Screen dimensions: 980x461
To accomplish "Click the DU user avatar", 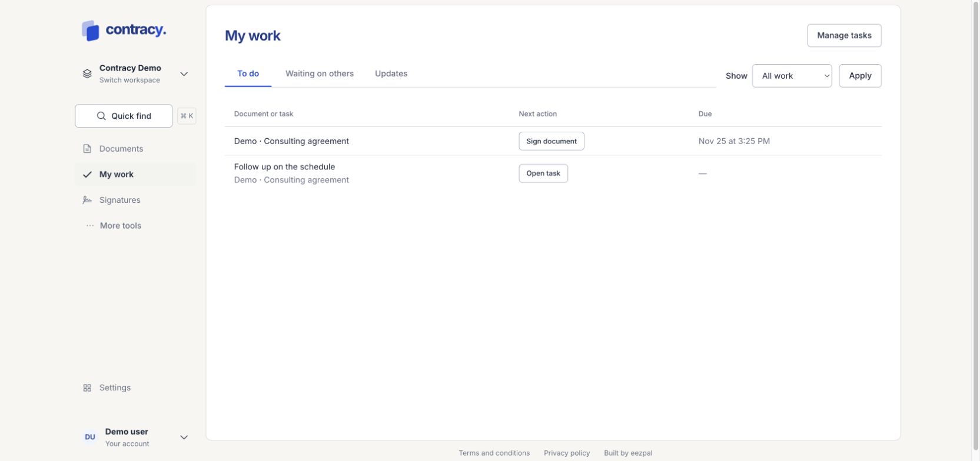I will pyautogui.click(x=90, y=437).
